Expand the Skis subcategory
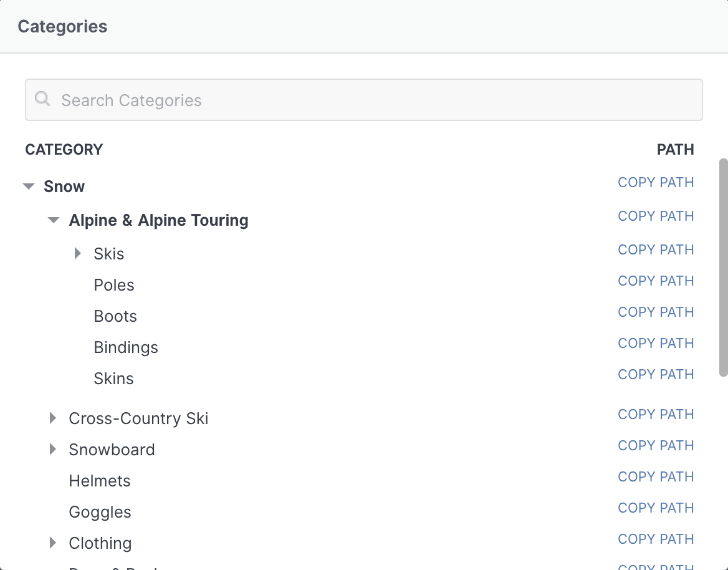This screenshot has width=728, height=570. [x=78, y=253]
